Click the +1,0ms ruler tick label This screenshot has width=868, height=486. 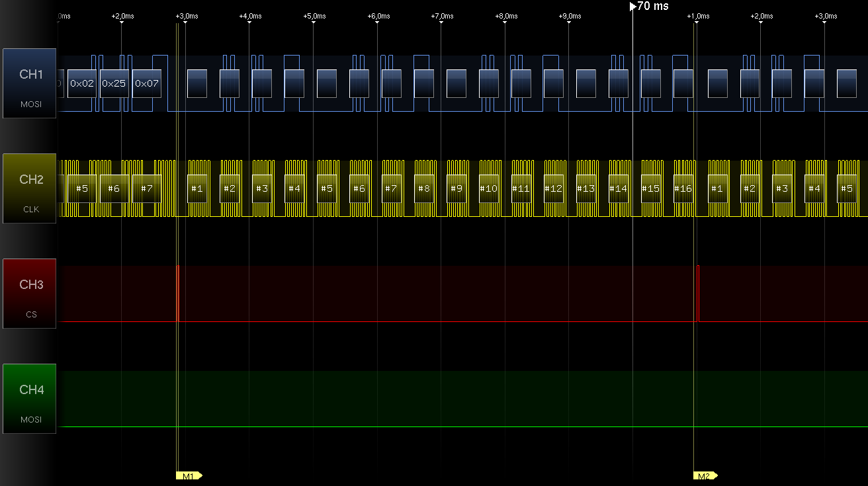[697, 16]
